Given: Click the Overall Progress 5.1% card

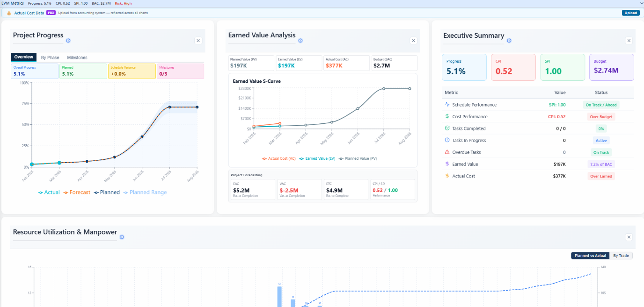Looking at the screenshot, I should pos(35,71).
